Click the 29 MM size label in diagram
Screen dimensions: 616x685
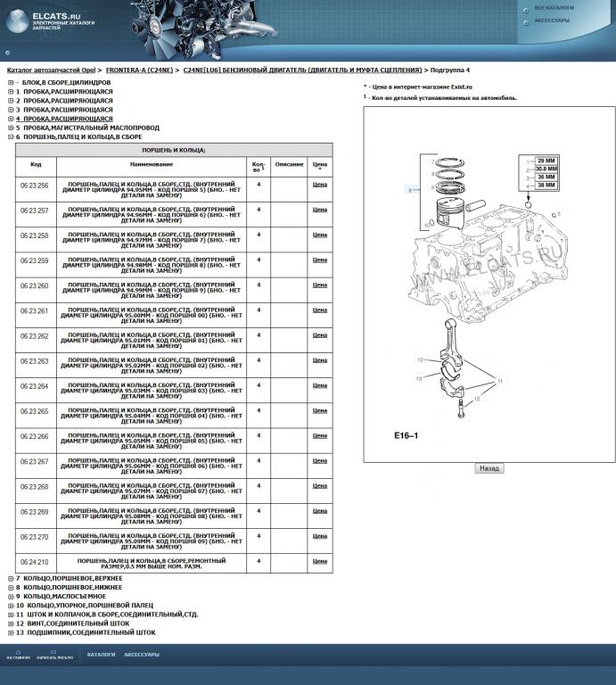pos(546,161)
